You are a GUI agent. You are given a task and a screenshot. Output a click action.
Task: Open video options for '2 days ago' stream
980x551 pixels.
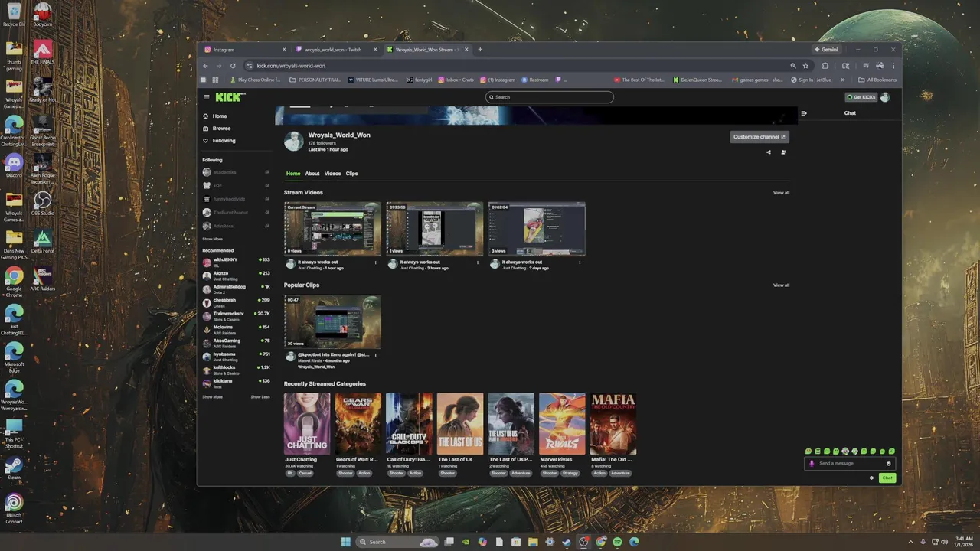tap(580, 262)
